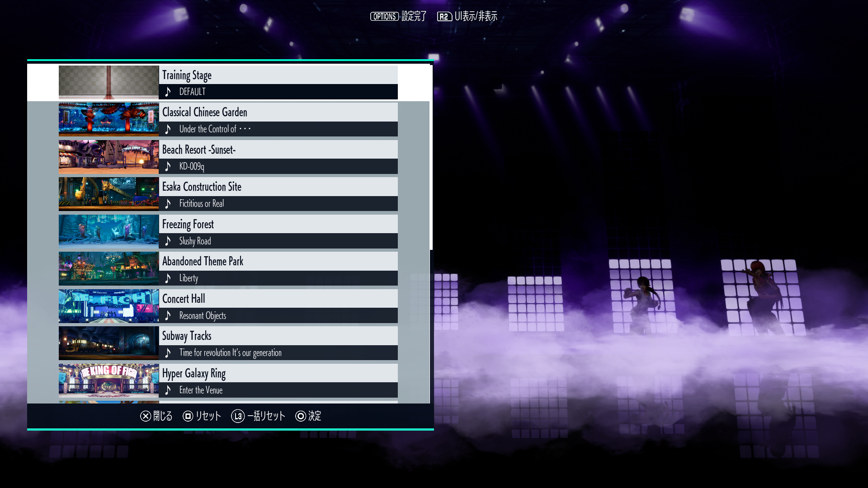Click the 決定 confirm label
The image size is (868, 488).
pyautogui.click(x=315, y=416)
